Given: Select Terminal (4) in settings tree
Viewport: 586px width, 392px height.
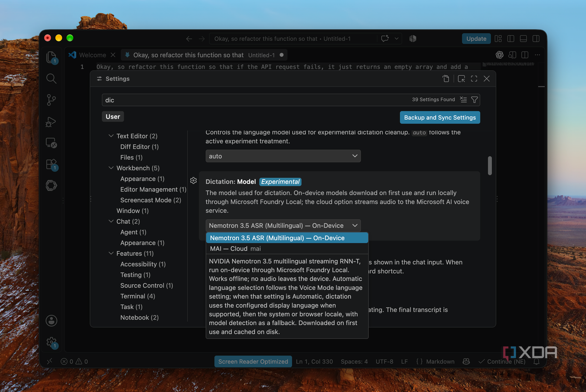Looking at the screenshot, I should coord(137,296).
